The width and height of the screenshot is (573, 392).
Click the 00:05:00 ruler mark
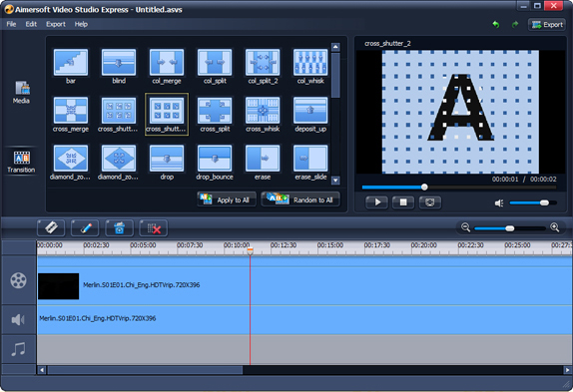coord(143,245)
